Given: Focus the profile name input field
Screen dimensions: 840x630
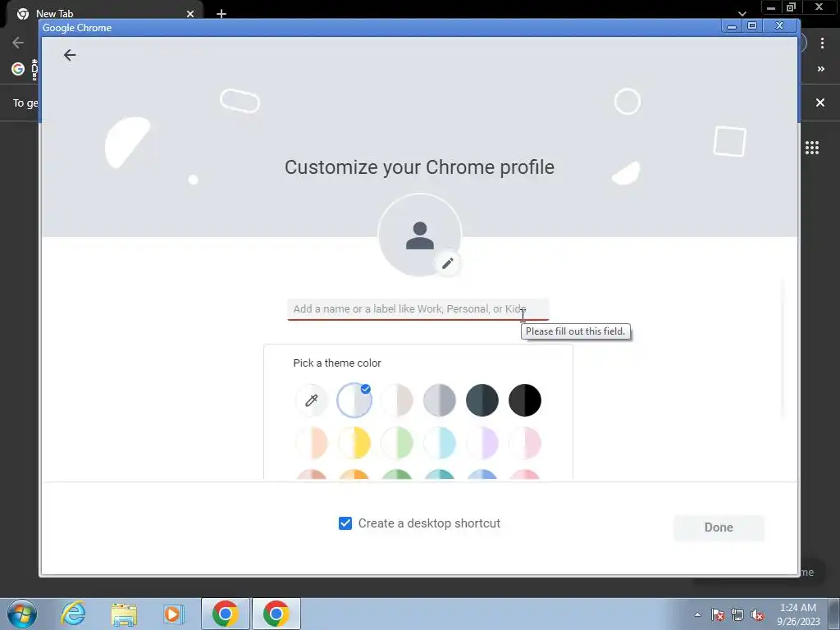Looking at the screenshot, I should tap(418, 309).
